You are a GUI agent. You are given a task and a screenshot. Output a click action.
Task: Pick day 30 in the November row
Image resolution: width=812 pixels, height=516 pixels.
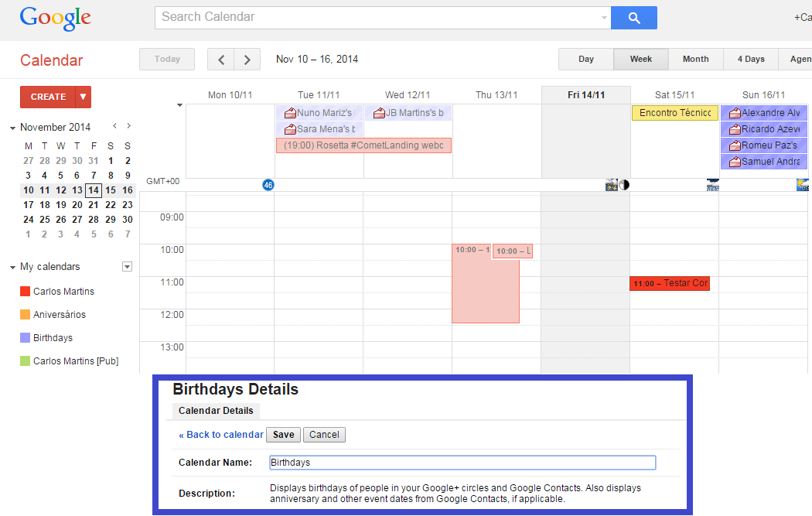(x=128, y=220)
